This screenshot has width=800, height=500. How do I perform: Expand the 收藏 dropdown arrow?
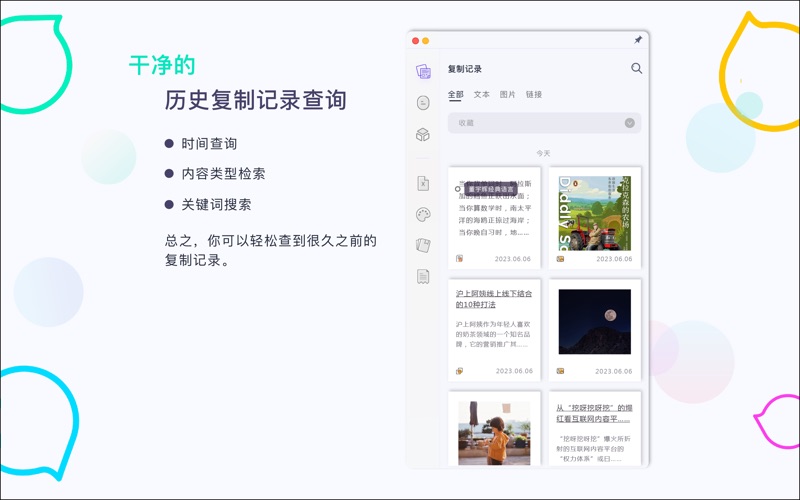630,123
